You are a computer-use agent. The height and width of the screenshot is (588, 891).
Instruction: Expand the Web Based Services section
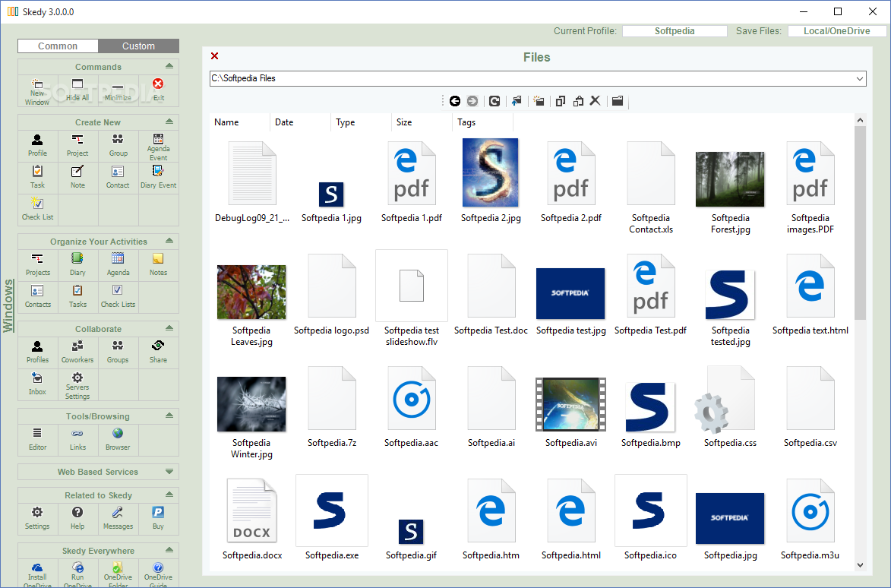point(169,472)
